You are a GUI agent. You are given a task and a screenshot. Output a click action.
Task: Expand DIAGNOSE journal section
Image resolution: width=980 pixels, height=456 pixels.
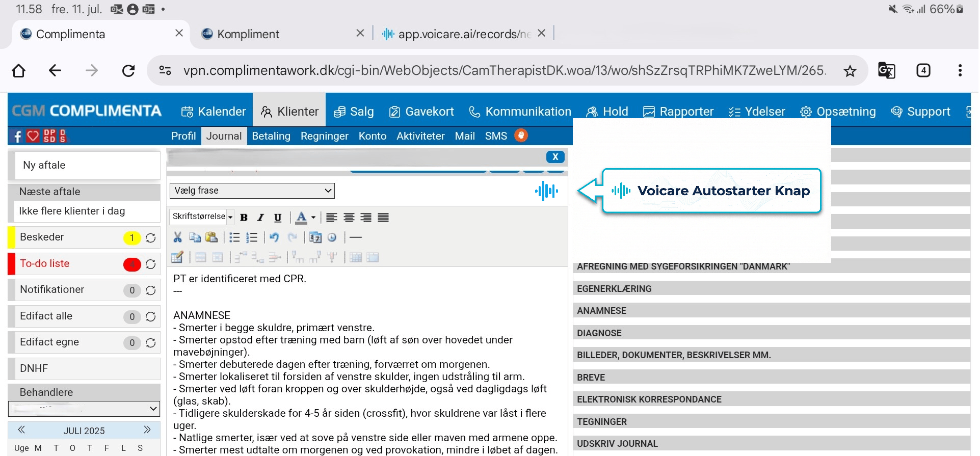[772, 333]
